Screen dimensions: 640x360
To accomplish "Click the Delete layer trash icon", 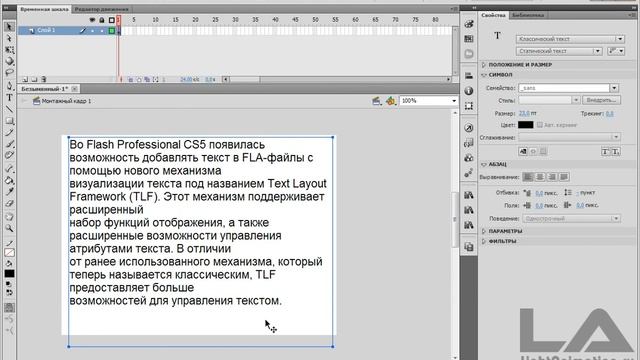I will 44,79.
